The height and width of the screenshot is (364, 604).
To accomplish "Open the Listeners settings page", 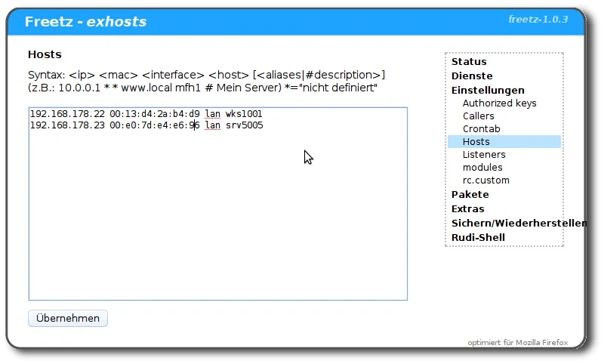I will [x=484, y=155].
